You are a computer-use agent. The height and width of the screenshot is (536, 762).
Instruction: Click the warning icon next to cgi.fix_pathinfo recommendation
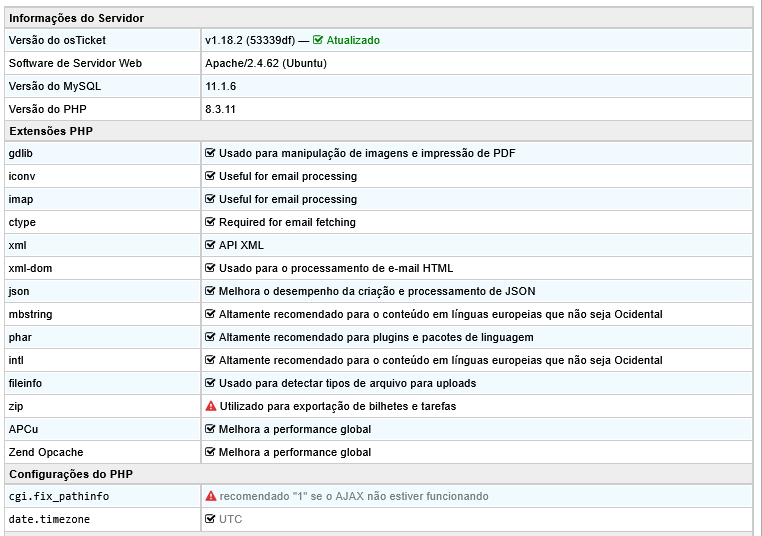pos(211,496)
